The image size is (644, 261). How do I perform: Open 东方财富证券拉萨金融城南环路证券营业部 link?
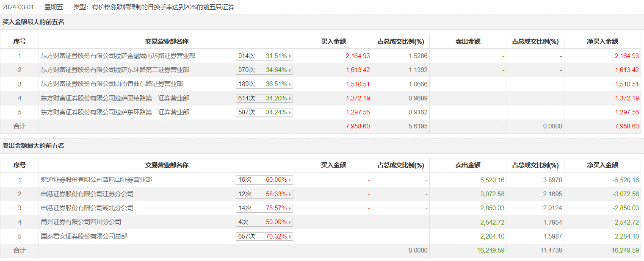coord(118,56)
